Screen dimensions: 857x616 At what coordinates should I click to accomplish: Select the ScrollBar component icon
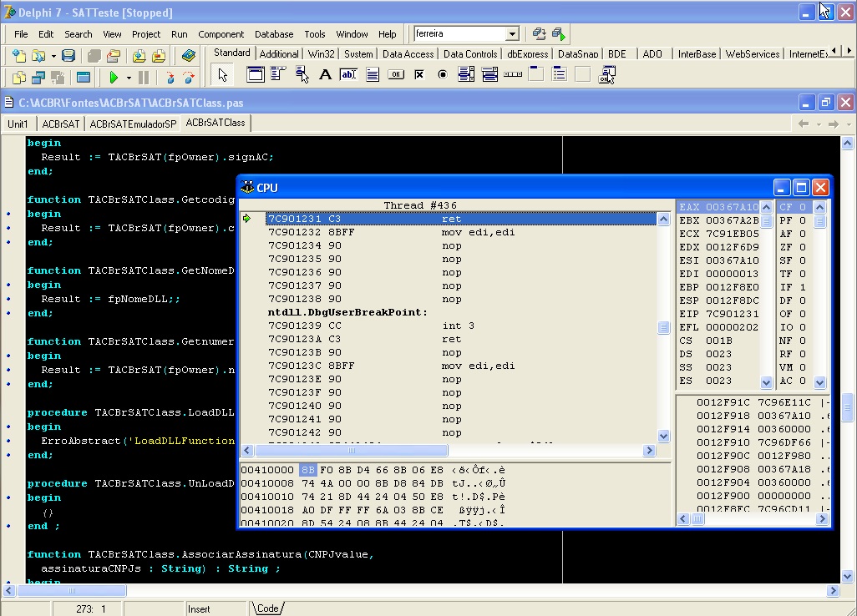pyautogui.click(x=513, y=74)
